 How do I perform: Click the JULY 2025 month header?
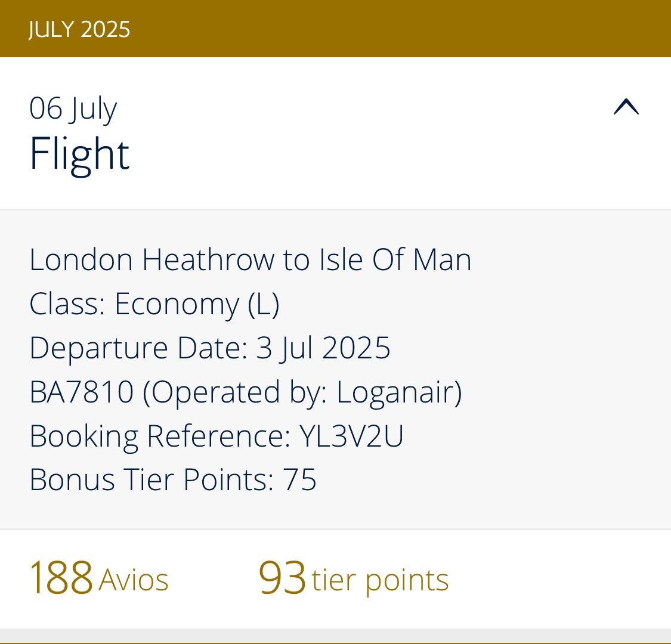[x=79, y=29]
